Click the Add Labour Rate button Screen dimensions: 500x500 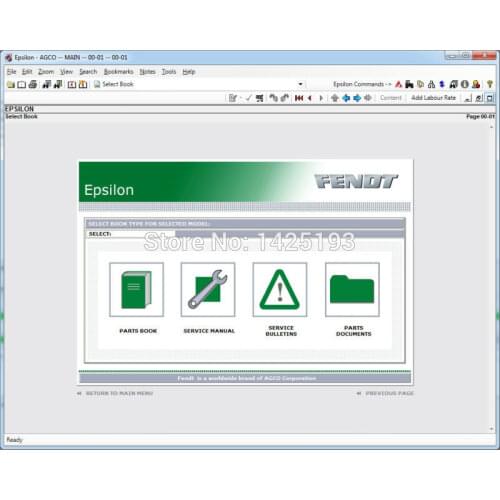tap(433, 98)
